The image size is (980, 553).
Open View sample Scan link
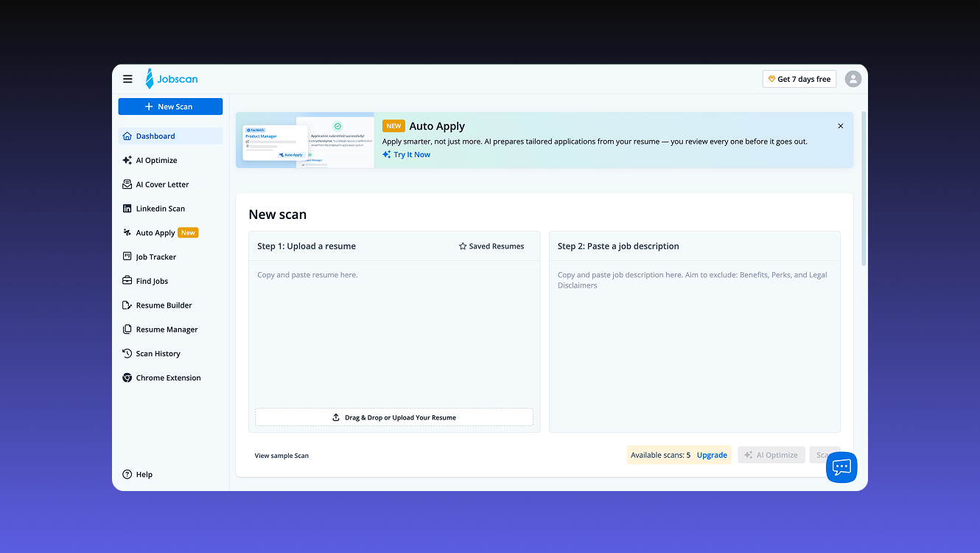pyautogui.click(x=281, y=456)
